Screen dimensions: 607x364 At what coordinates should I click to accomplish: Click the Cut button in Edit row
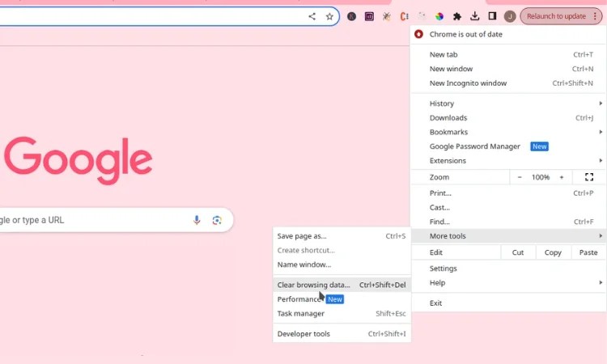[x=518, y=252]
